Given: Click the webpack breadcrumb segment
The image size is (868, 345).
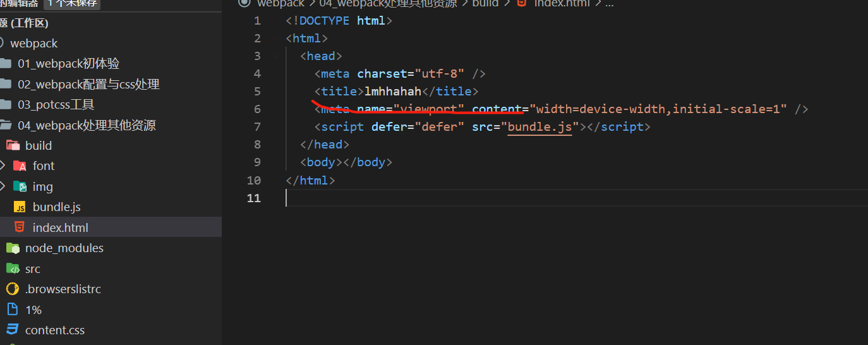Looking at the screenshot, I should (280, 3).
